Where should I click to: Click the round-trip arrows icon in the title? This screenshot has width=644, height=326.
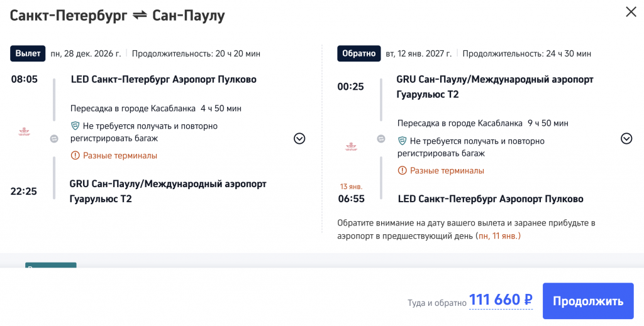pos(140,16)
